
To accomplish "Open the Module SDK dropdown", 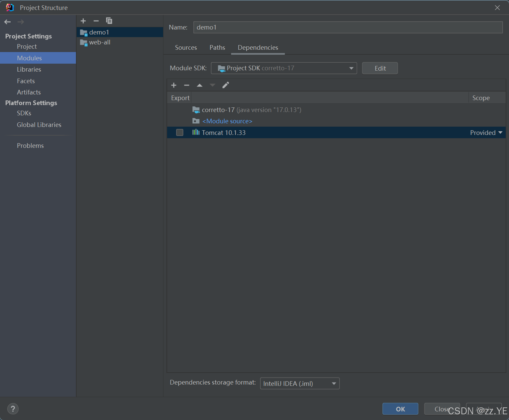I will [284, 68].
